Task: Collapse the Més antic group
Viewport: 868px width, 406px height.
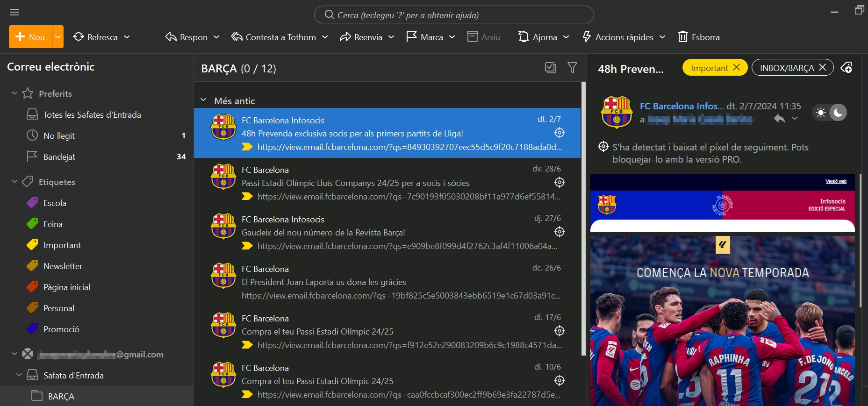Action: 203,100
